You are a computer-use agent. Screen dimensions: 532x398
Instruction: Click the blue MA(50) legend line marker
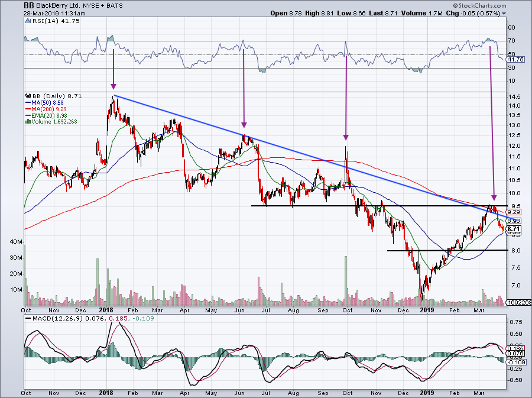coord(28,102)
